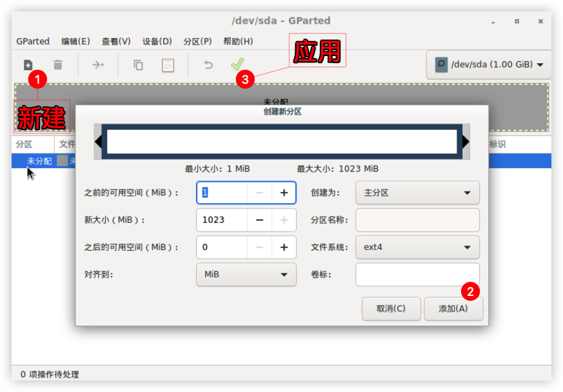This screenshot has width=563, height=392.
Task: Click the 取消(C) button
Action: pyautogui.click(x=391, y=308)
